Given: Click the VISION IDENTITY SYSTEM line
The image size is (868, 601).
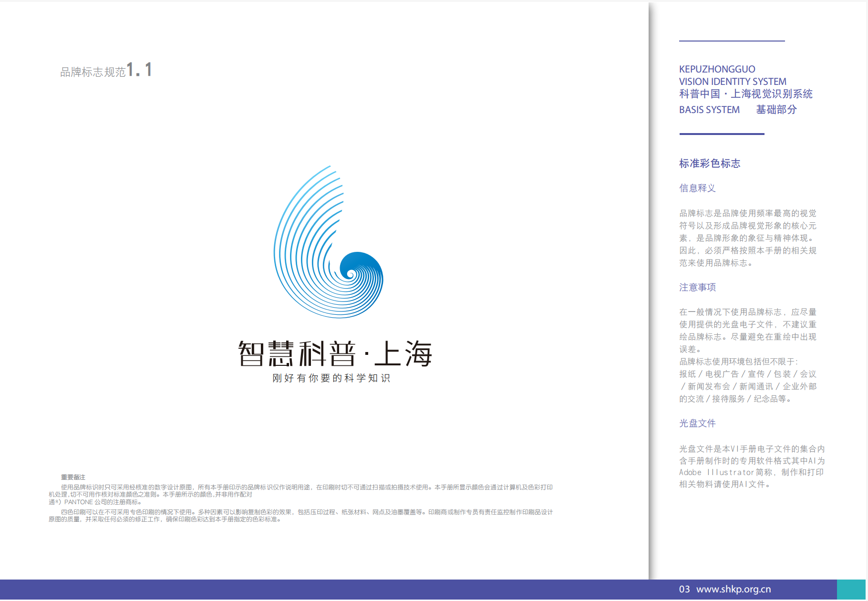Looking at the screenshot, I should pyautogui.click(x=733, y=82).
